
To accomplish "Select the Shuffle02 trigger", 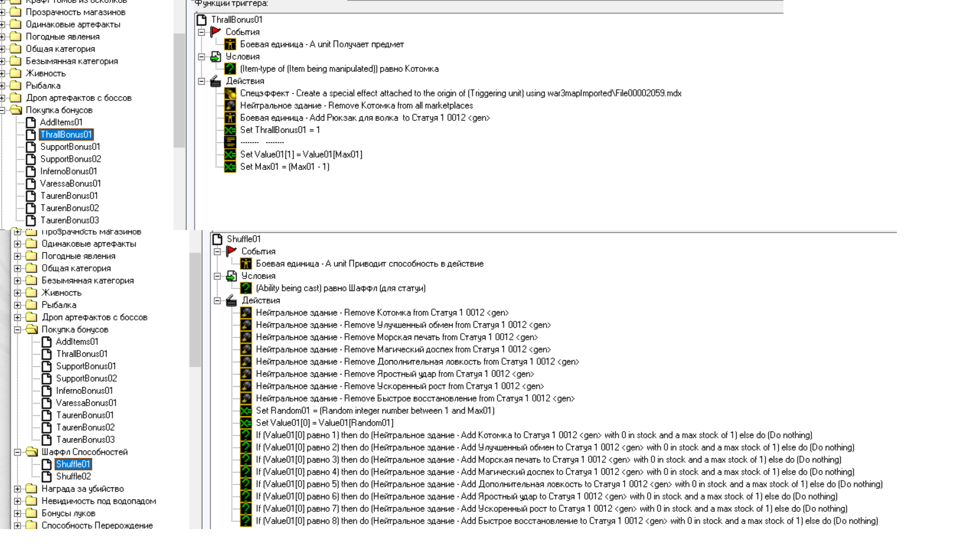I will point(73,477).
